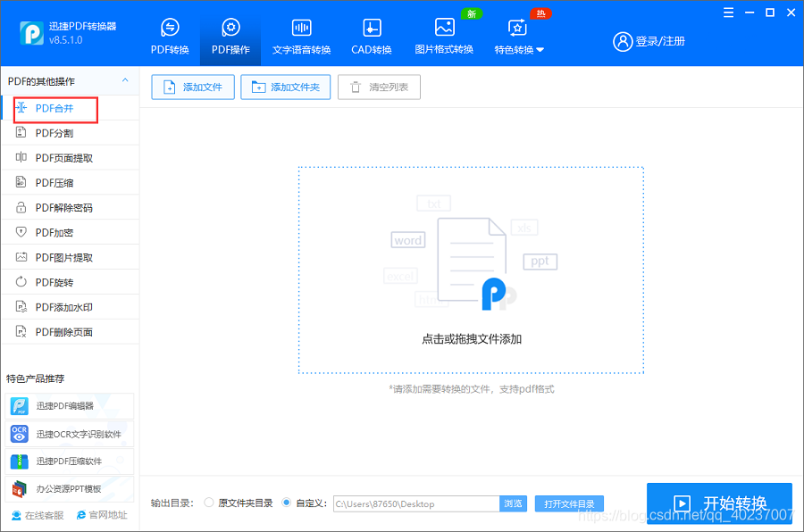The height and width of the screenshot is (532, 804).
Task: Click the 浏览 browse button
Action: click(x=513, y=503)
